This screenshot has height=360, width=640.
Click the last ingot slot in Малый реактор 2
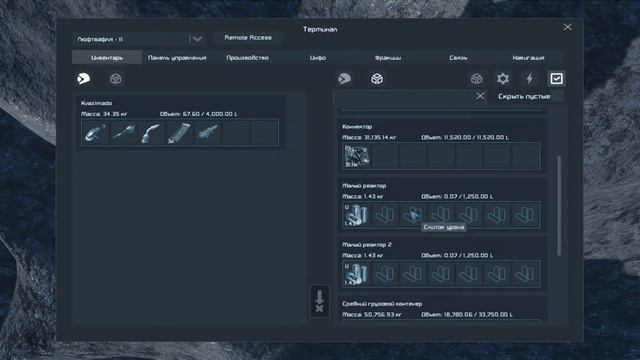click(x=525, y=274)
